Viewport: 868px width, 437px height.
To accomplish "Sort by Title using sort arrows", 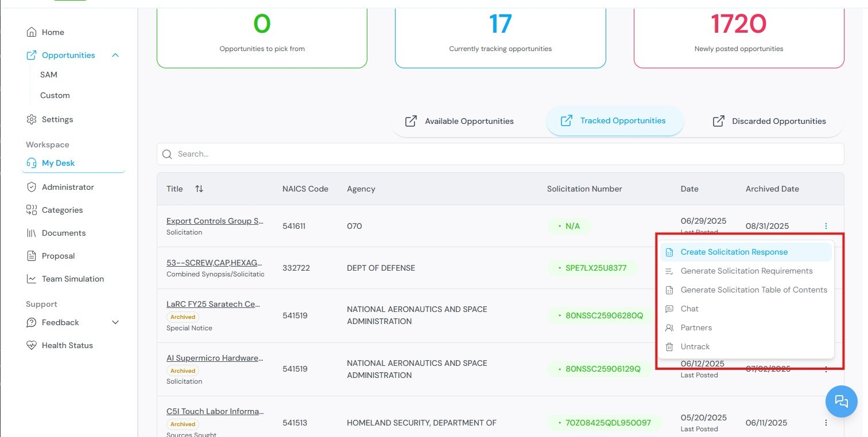I will pyautogui.click(x=199, y=189).
